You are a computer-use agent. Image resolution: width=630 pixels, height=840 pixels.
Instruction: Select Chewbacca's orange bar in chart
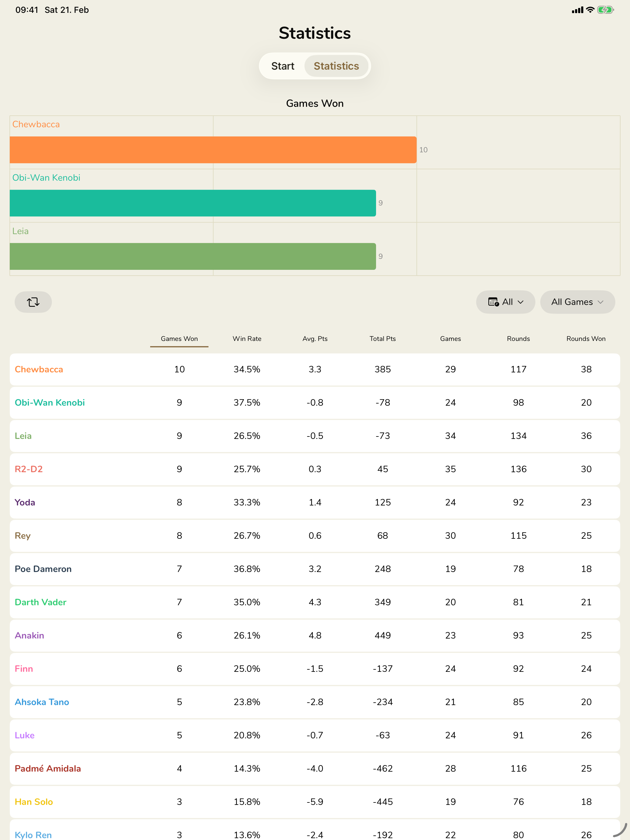tap(213, 150)
